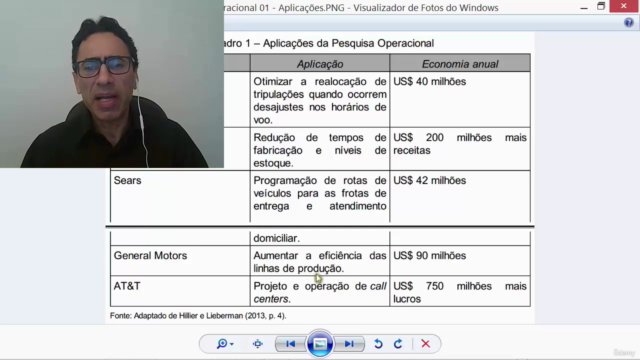This screenshot has width=640, height=360.
Task: Click the actual size fit button
Action: (x=258, y=344)
